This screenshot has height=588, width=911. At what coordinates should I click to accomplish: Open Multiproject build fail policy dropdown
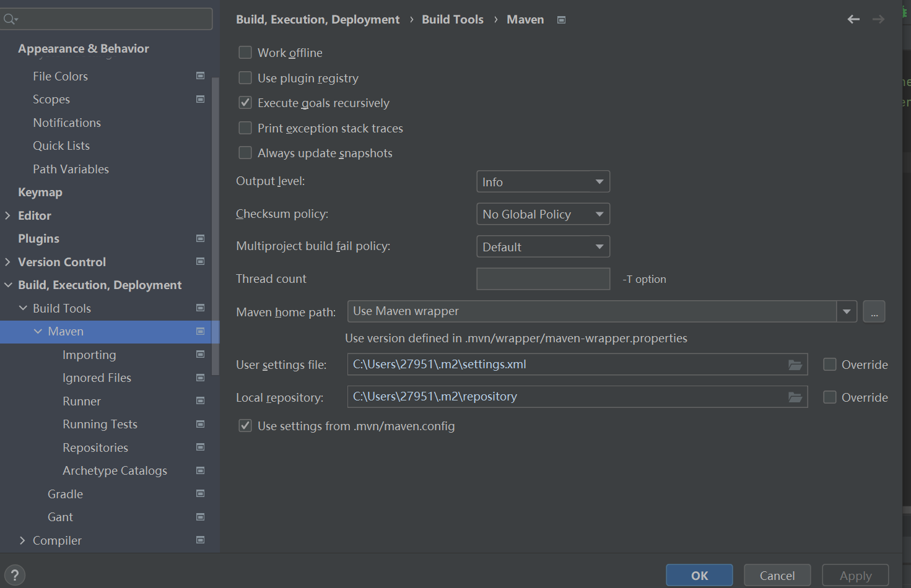point(543,246)
